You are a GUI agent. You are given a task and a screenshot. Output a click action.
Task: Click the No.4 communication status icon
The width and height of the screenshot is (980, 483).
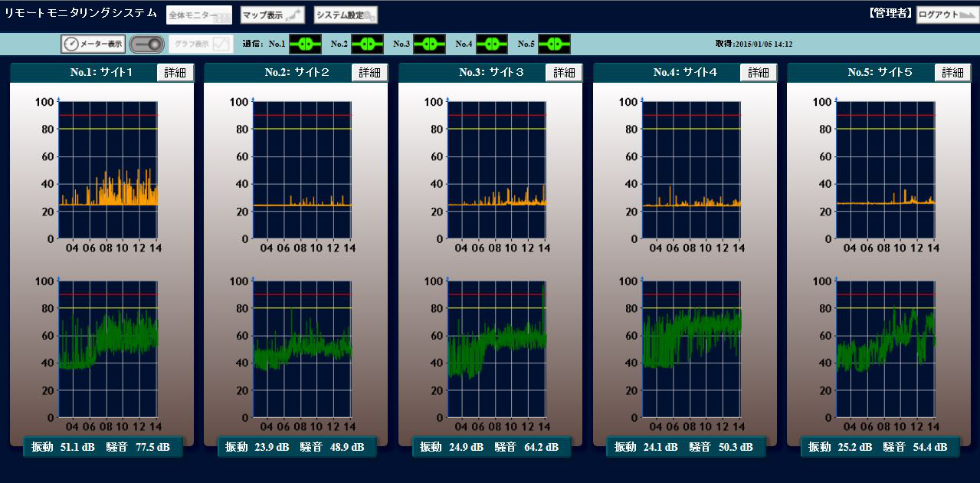pyautogui.click(x=491, y=44)
